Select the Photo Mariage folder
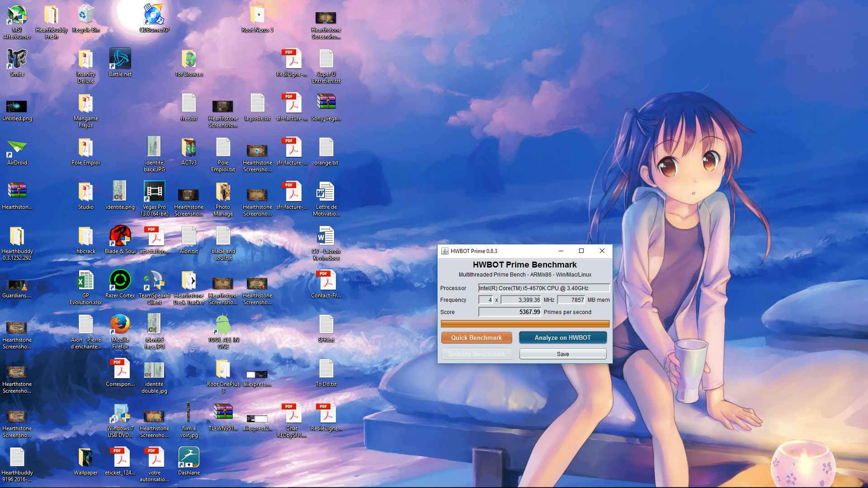The image size is (868, 488). [223, 199]
